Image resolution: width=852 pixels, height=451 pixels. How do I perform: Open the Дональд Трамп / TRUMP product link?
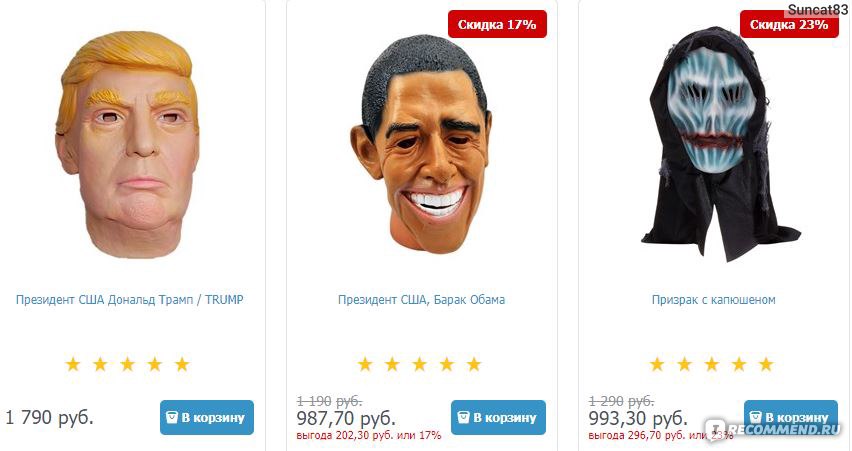tap(129, 299)
